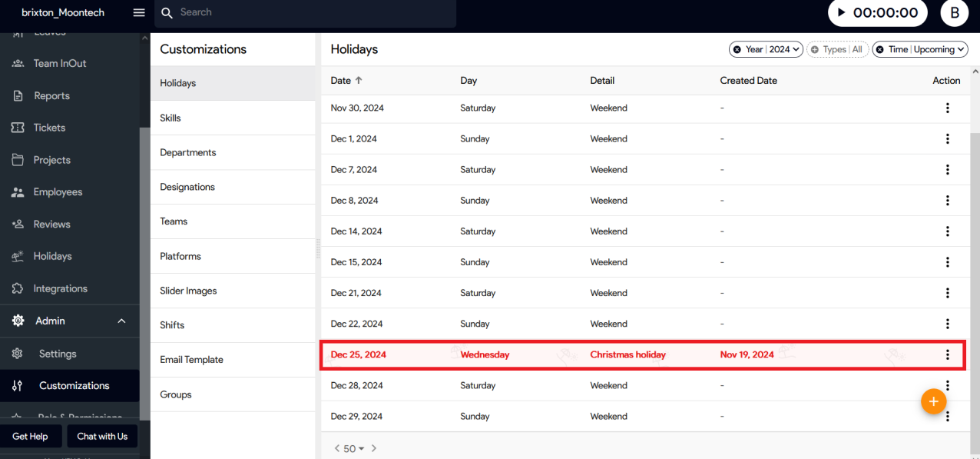Start the timer play button
This screenshot has height=459, width=980.
tap(841, 12)
